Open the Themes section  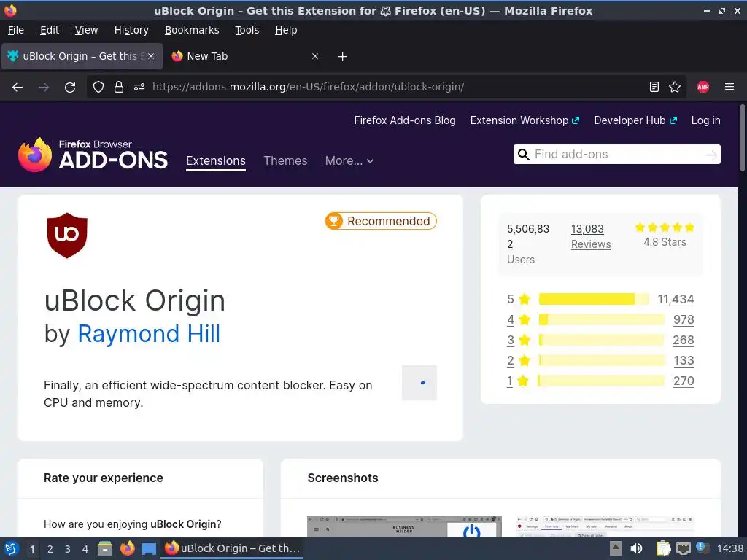coord(285,161)
